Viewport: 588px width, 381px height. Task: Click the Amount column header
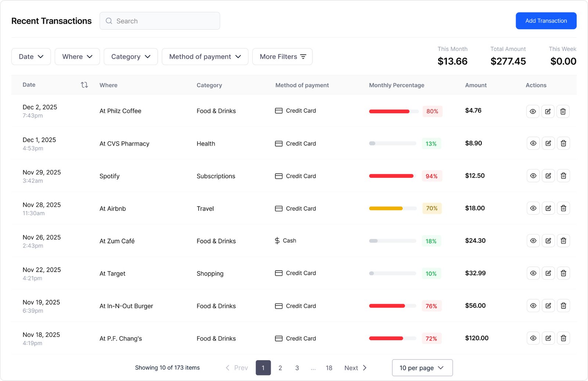coord(476,85)
